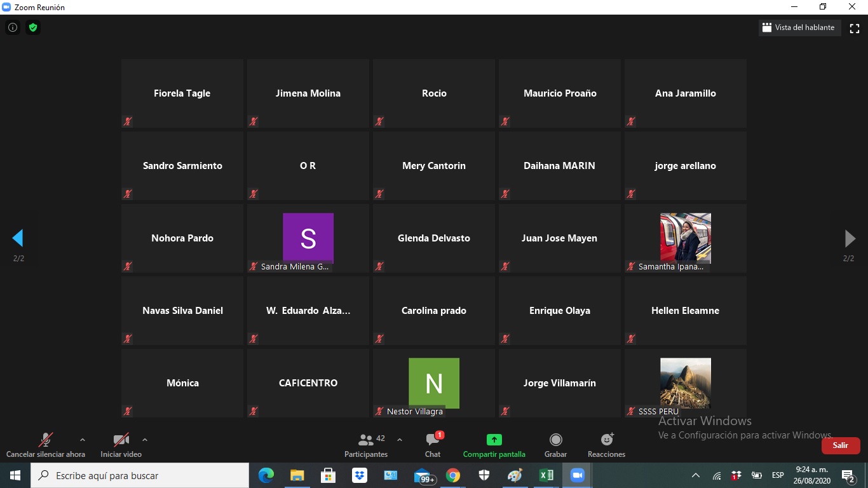Click muted mic icon on Jorge Villamarín tile
Screen dimensions: 868x488
(x=505, y=411)
